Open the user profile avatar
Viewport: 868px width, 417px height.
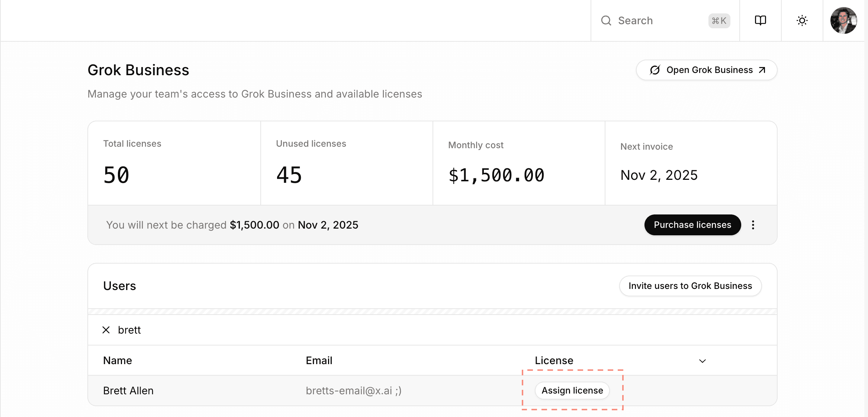(843, 20)
